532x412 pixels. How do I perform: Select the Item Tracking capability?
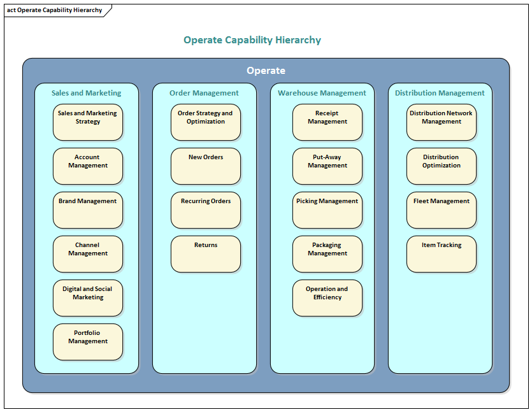coord(441,254)
